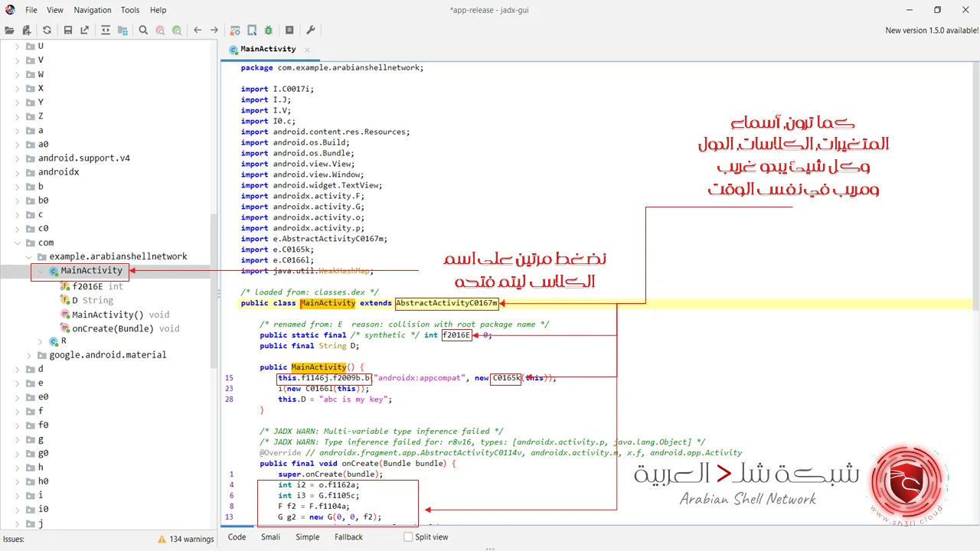Click the Issues: status label
The width and height of the screenshot is (980, 551).
[14, 539]
